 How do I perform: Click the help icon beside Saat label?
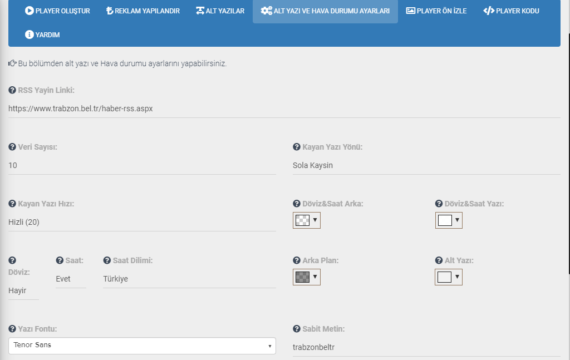coord(60,260)
